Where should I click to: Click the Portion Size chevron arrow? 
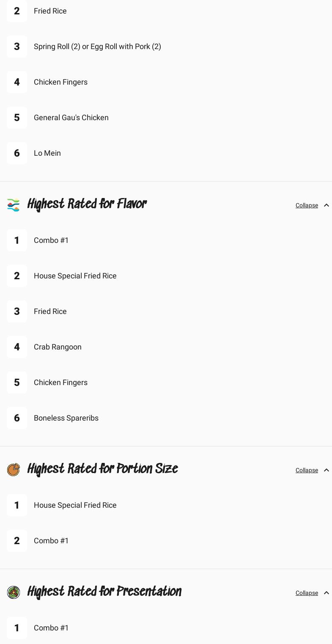(327, 470)
